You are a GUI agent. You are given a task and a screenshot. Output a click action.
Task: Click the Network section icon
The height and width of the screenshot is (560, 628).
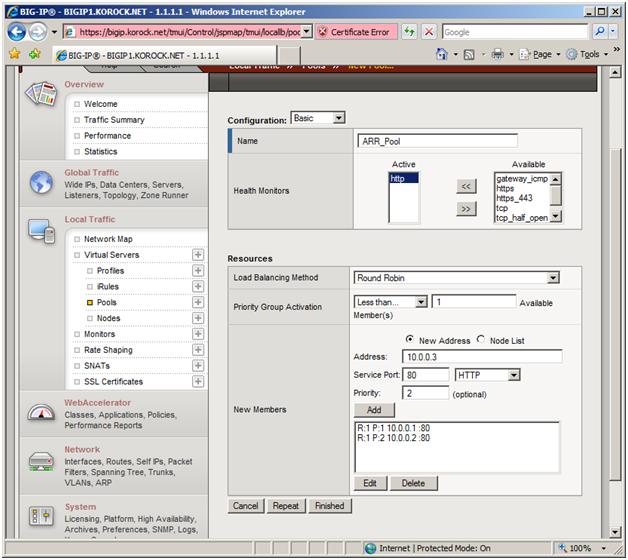(x=41, y=461)
